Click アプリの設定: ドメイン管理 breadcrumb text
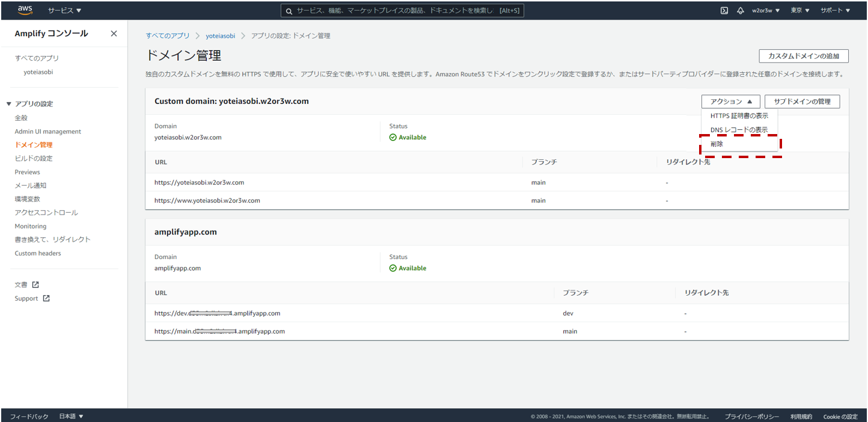The image size is (868, 422). 291,36
